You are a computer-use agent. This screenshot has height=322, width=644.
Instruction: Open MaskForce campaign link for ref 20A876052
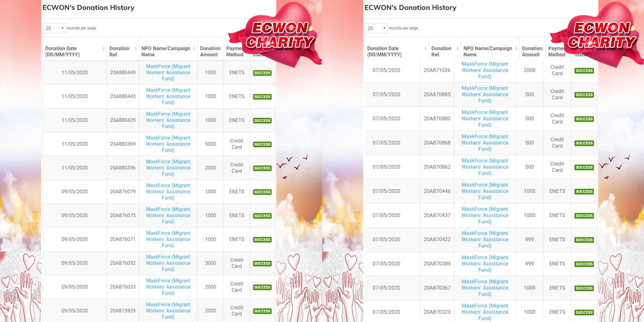coord(168,263)
